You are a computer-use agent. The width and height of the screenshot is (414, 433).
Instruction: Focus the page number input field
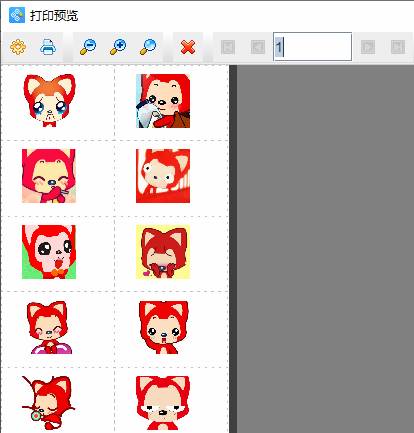[312, 47]
